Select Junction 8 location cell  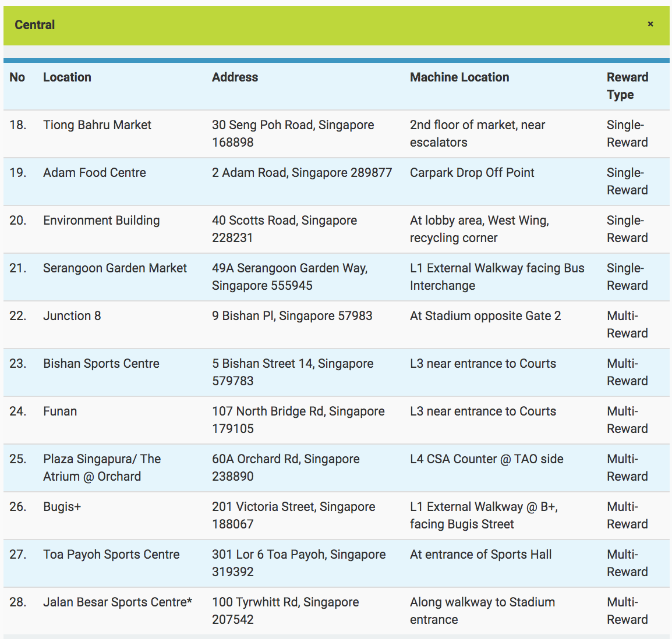click(x=72, y=315)
